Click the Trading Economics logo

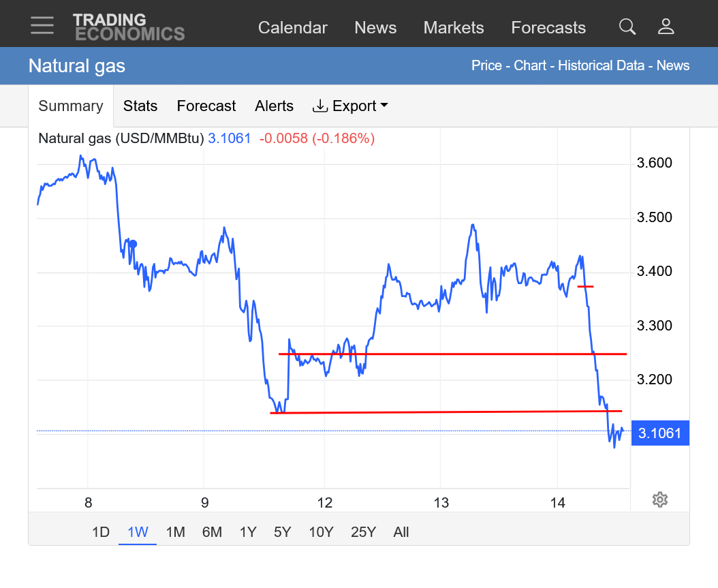[129, 27]
